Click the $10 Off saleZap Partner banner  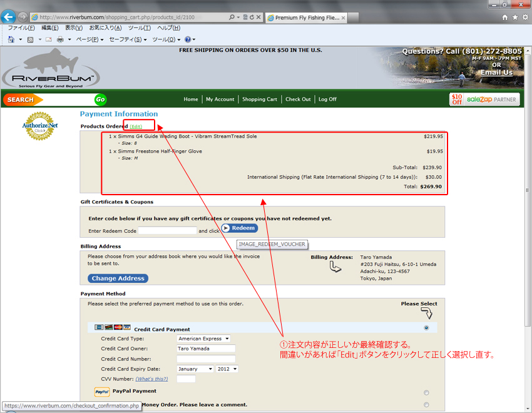(484, 99)
